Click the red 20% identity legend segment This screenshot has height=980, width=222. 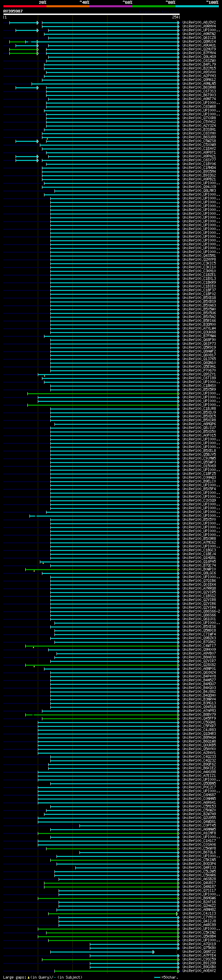pos(25,6)
